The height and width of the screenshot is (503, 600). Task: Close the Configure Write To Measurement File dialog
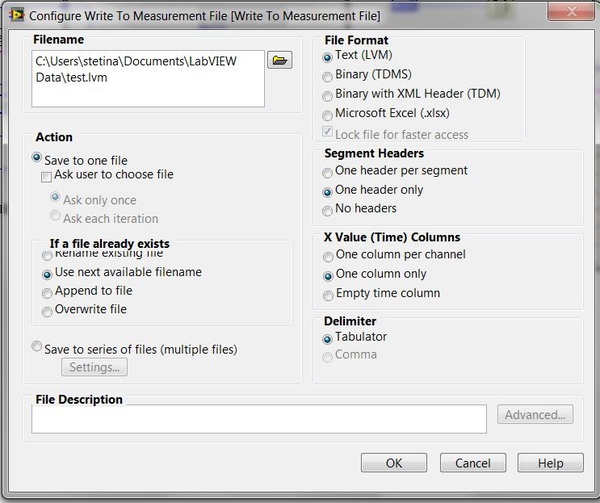click(571, 11)
